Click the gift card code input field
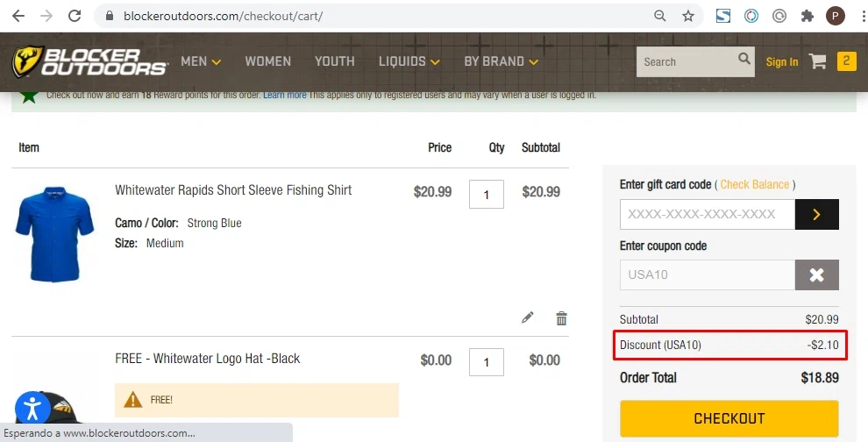Screen dimensions: 868x442 pos(707,215)
